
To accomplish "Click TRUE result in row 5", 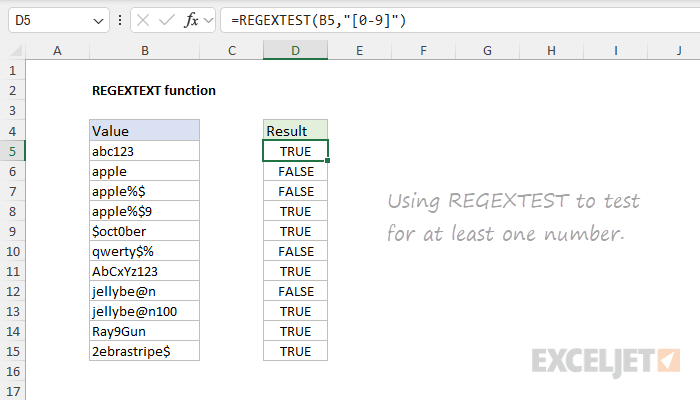I will 296,151.
